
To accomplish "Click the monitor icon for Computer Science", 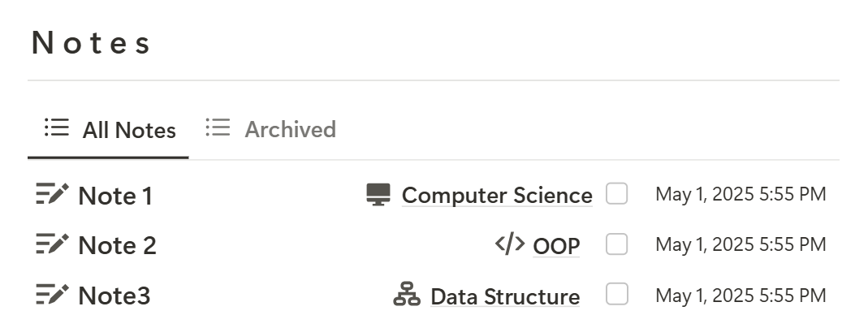I will tap(378, 195).
